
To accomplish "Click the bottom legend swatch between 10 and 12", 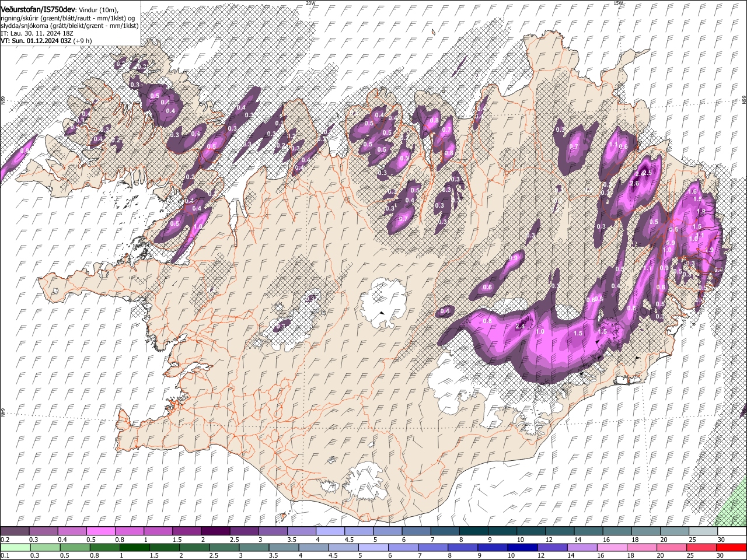I will pos(522,548).
